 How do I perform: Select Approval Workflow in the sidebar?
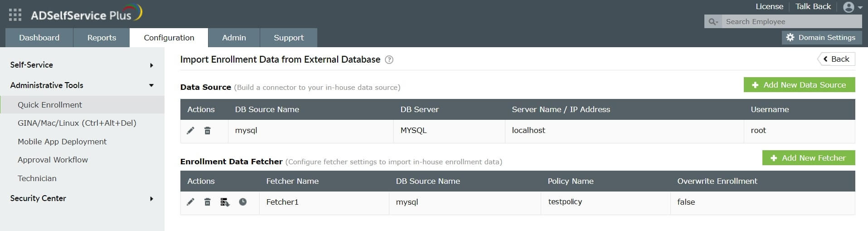(x=53, y=160)
